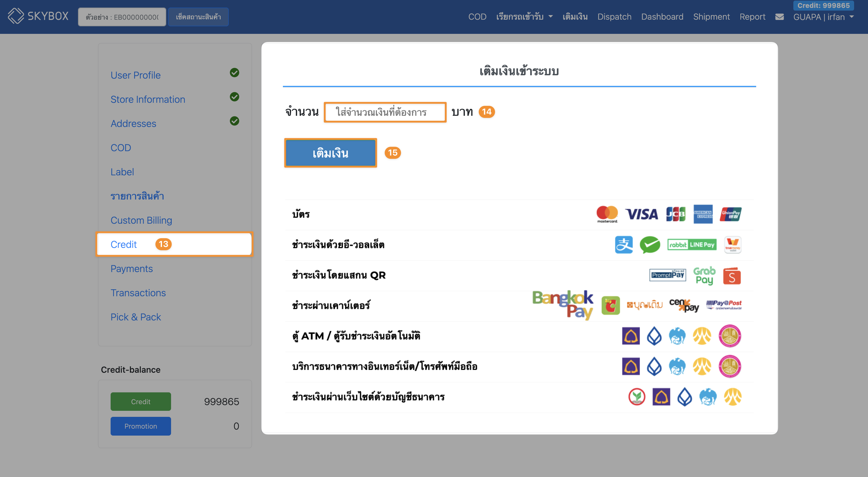The image size is (868, 477).
Task: Open COD in the sidebar
Action: coord(121,147)
